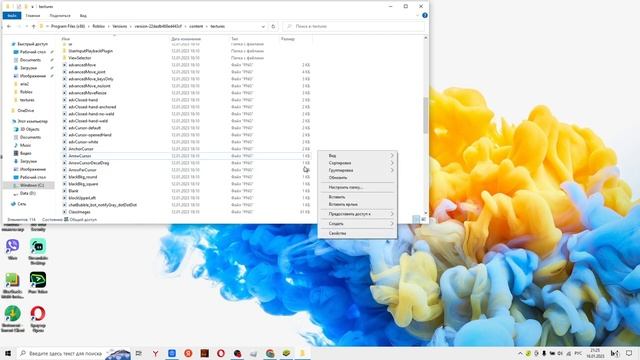Switch to details view layout button
The width and height of the screenshot is (640, 360).
pyautogui.click(x=416, y=219)
